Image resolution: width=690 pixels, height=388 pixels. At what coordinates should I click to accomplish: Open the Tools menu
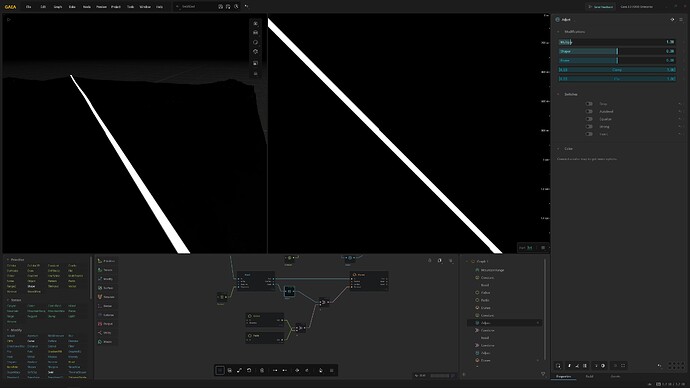tap(131, 7)
